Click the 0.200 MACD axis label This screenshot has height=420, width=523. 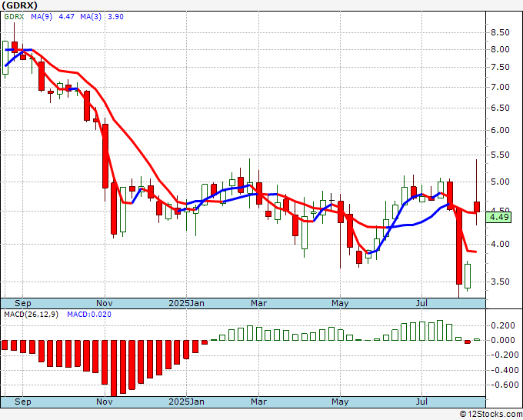coord(503,325)
